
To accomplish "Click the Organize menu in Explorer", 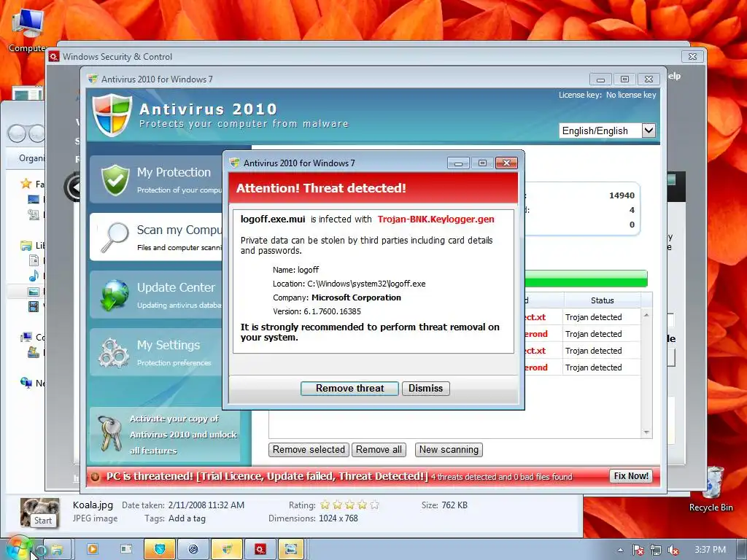I will click(x=31, y=158).
